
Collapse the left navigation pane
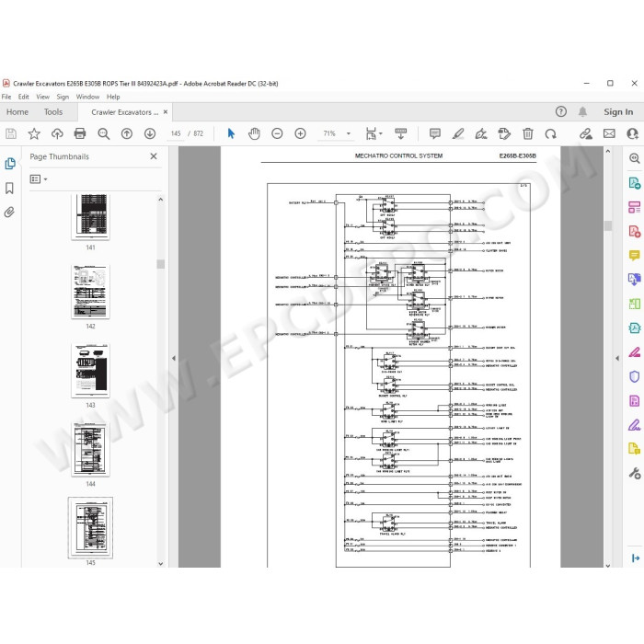pos(173,358)
